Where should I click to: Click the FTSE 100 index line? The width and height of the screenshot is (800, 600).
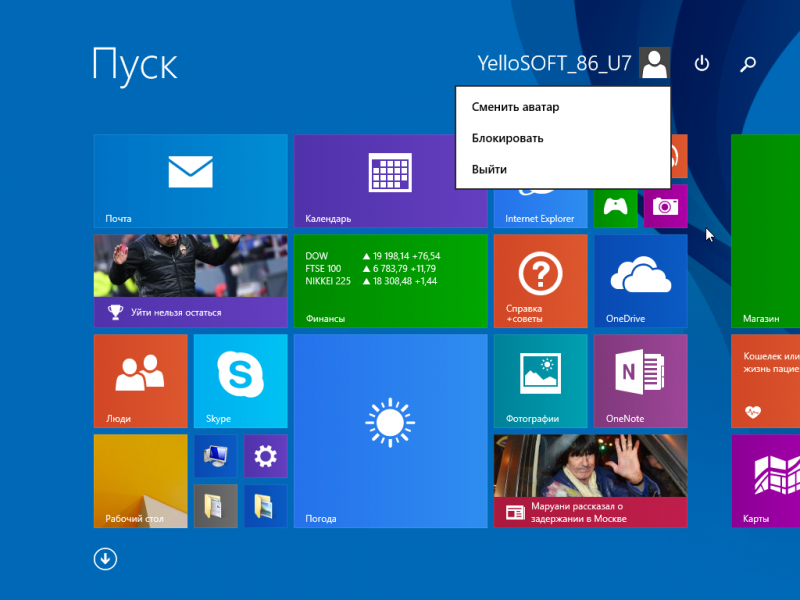(x=370, y=268)
